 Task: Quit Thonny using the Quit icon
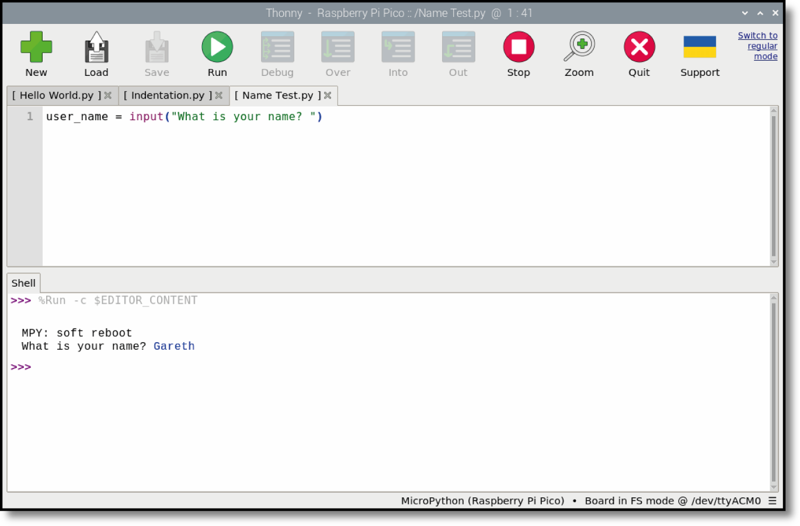click(x=639, y=47)
